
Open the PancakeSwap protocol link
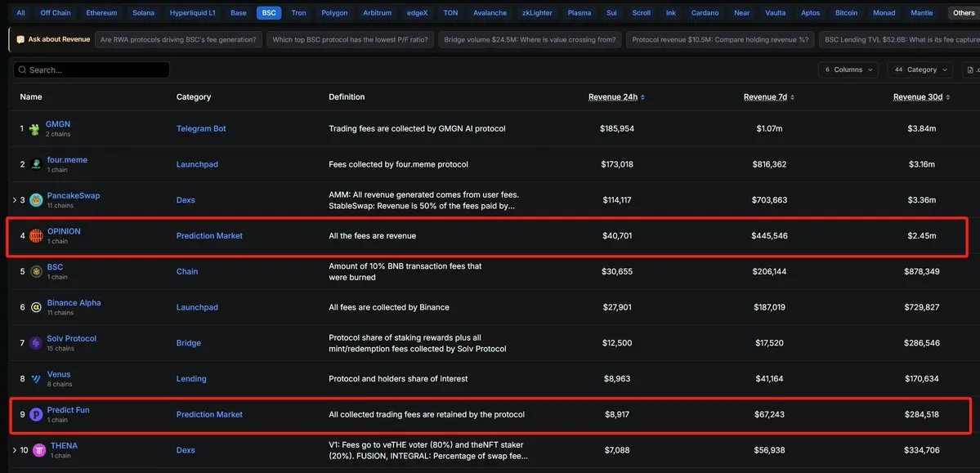point(73,195)
